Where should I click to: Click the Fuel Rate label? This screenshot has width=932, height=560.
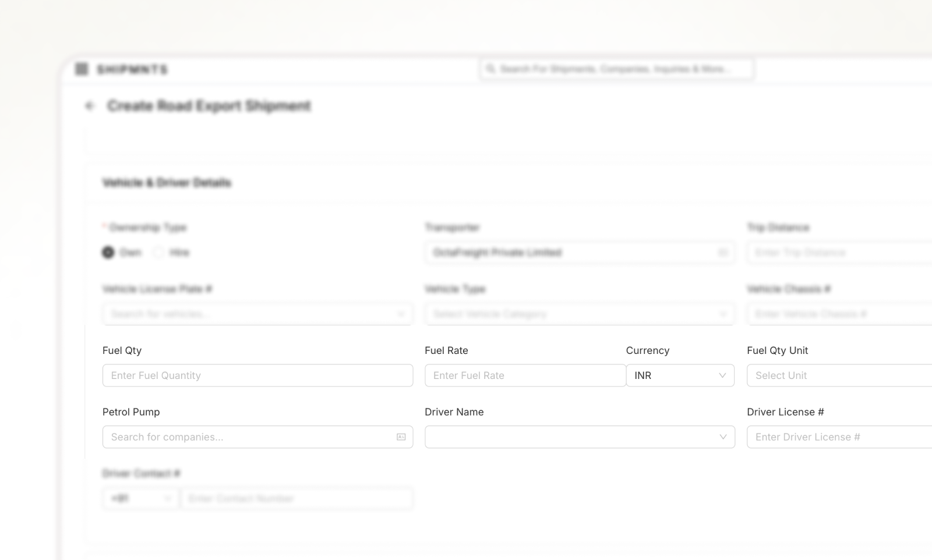point(446,350)
